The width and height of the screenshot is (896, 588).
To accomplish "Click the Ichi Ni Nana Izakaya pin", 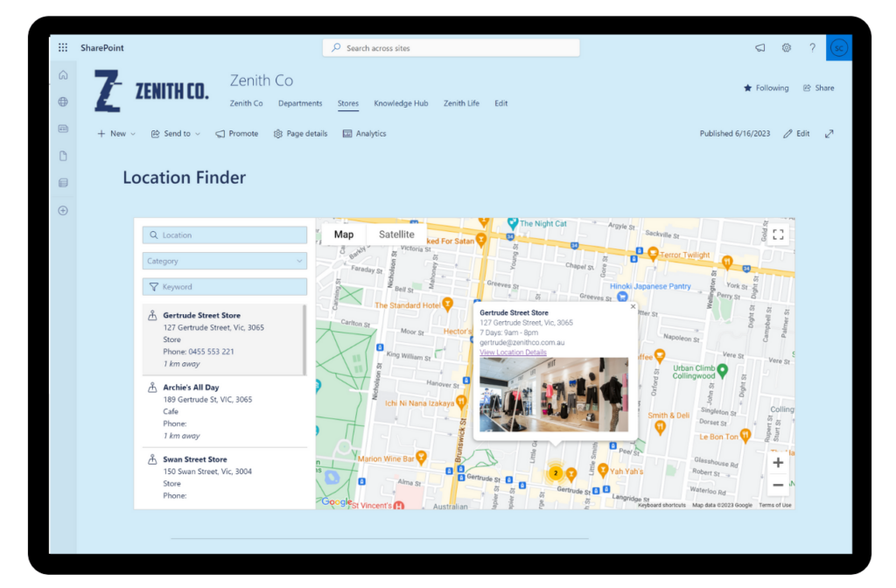I will (462, 402).
